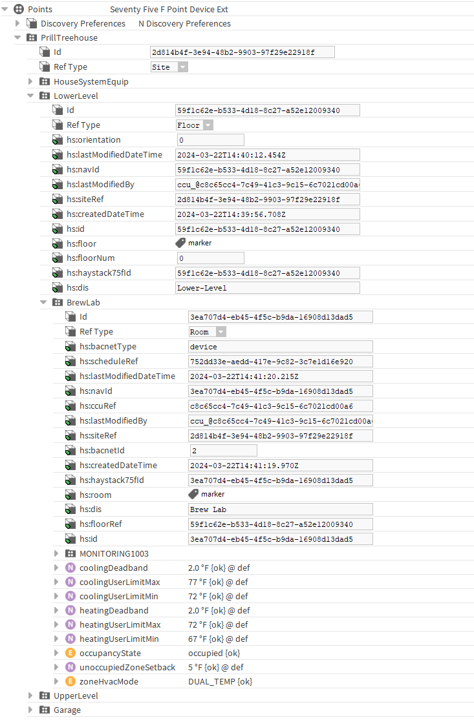Viewport: 474px width, 720px height.
Task: Expand the UpperLevel node
Action: pyautogui.click(x=30, y=696)
